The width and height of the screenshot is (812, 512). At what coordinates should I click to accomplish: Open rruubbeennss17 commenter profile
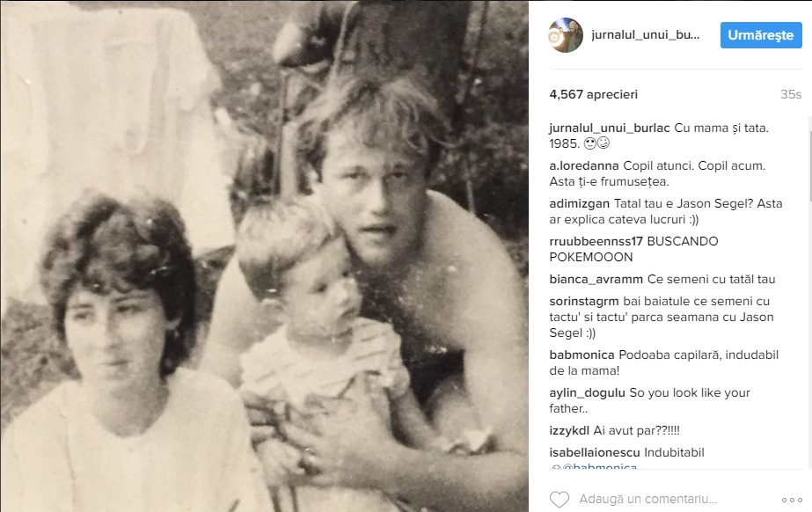596,241
